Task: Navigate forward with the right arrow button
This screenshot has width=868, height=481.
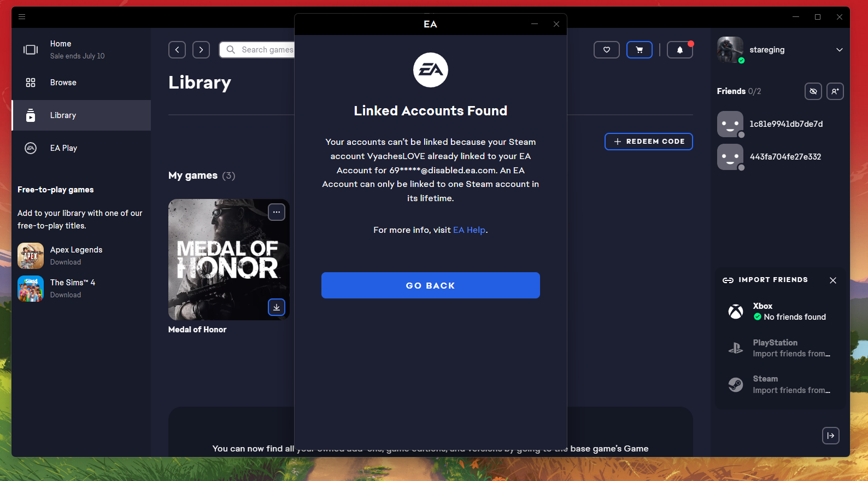Action: tap(201, 50)
